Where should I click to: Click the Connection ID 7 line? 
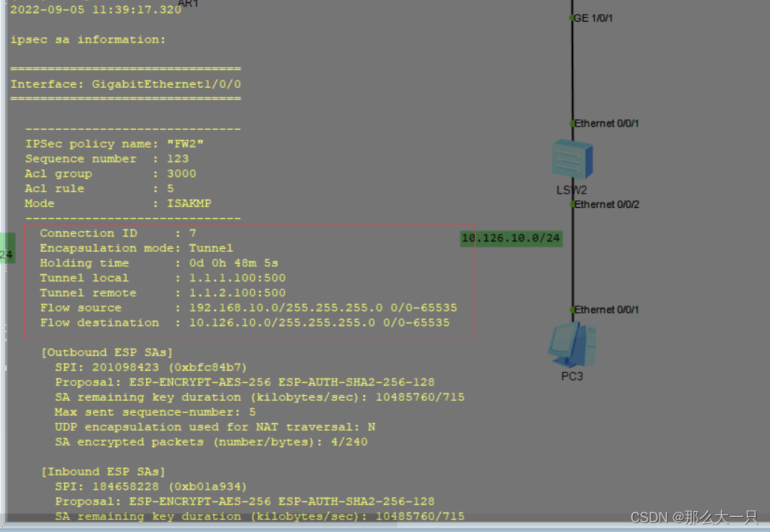pos(118,233)
